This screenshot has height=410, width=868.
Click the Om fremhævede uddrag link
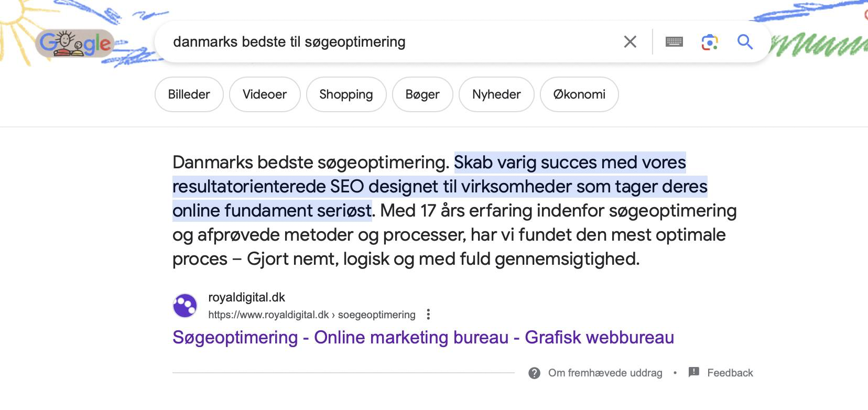pos(605,373)
